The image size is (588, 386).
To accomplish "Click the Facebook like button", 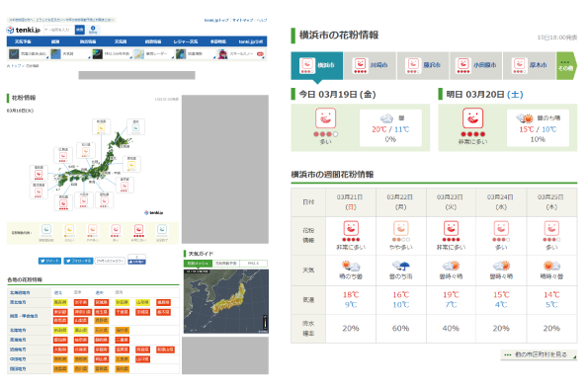I will [136, 260].
